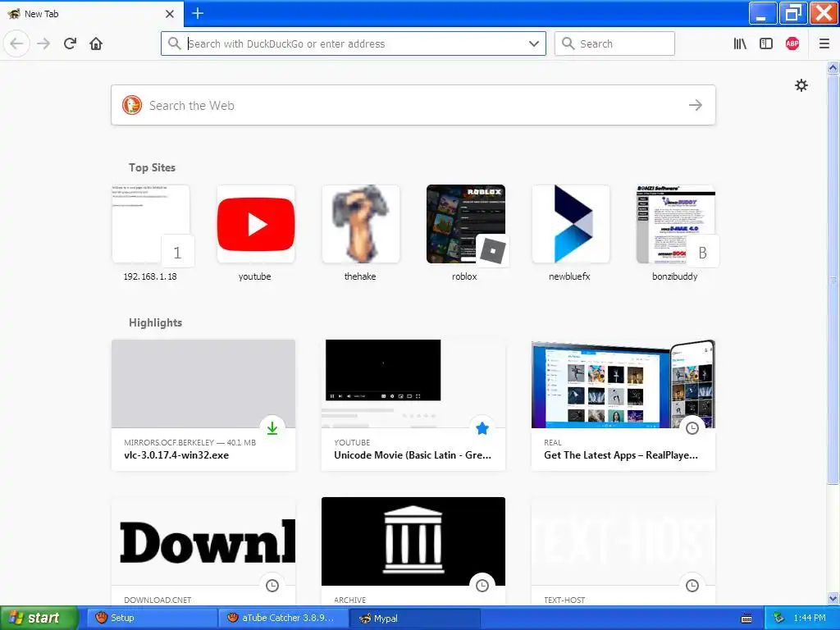Viewport: 840px width, 630px height.
Task: Open the Unicode Movie YouTube highlight
Action: click(x=413, y=405)
